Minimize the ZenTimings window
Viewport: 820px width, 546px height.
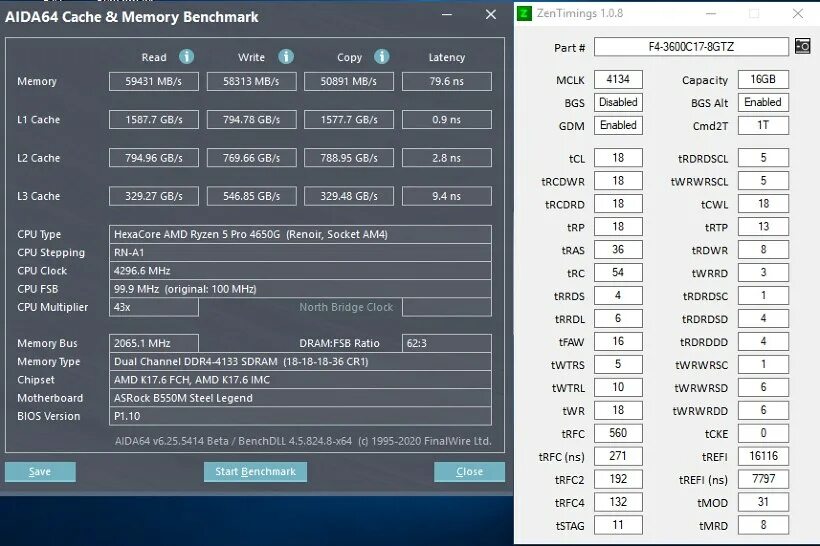pos(711,14)
